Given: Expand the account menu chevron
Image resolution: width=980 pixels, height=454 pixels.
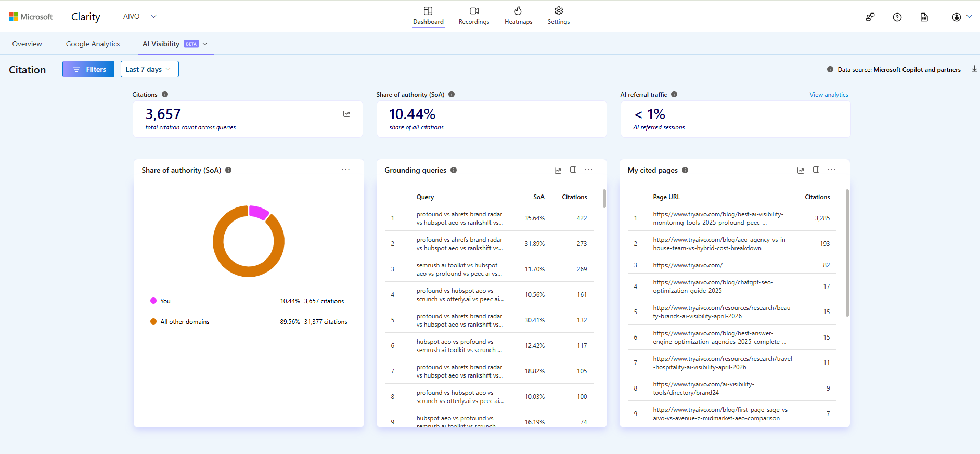Looking at the screenshot, I should coord(969,16).
